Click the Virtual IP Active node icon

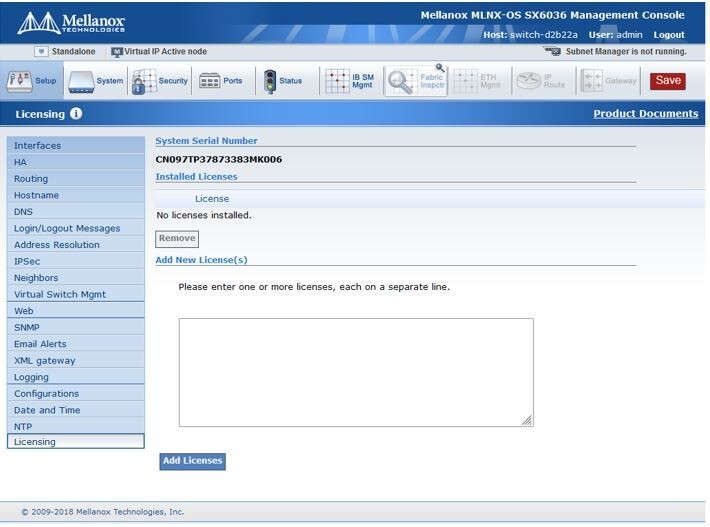pyautogui.click(x=116, y=52)
